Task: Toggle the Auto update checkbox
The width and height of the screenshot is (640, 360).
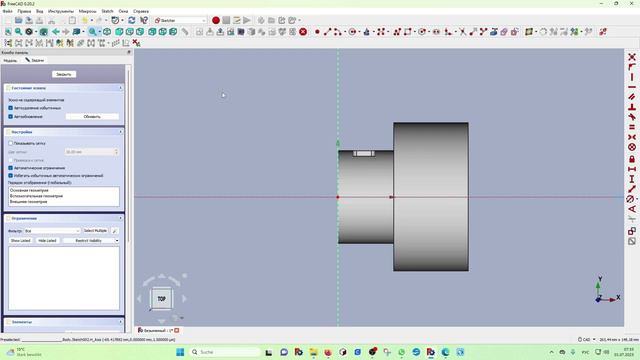Action: click(11, 116)
